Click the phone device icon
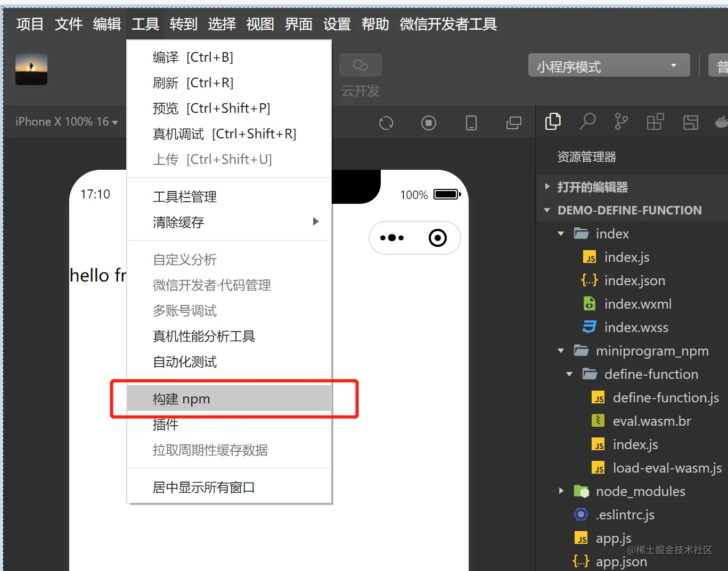Viewport: 728px width, 571px height. click(471, 123)
